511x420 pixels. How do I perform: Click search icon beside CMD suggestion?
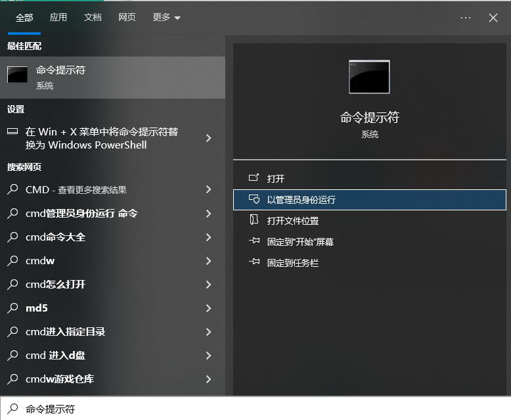coord(12,189)
